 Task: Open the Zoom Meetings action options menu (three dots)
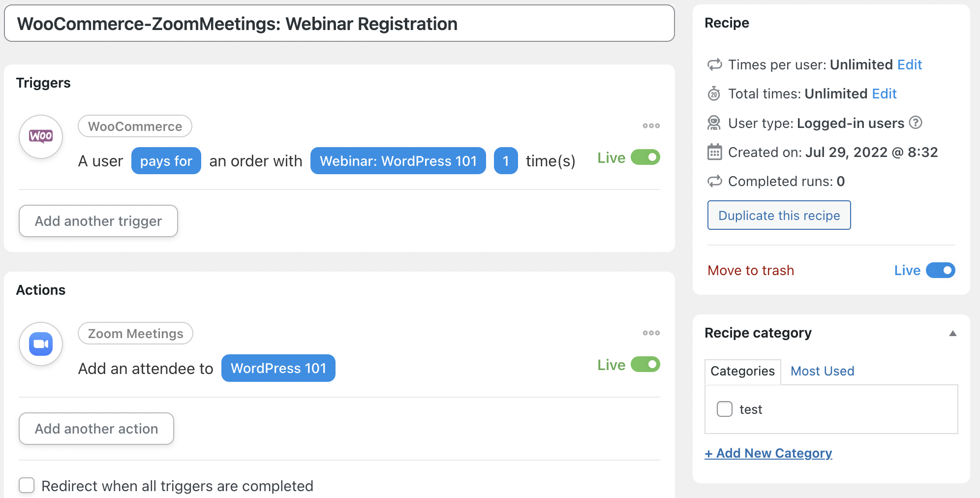pos(651,333)
